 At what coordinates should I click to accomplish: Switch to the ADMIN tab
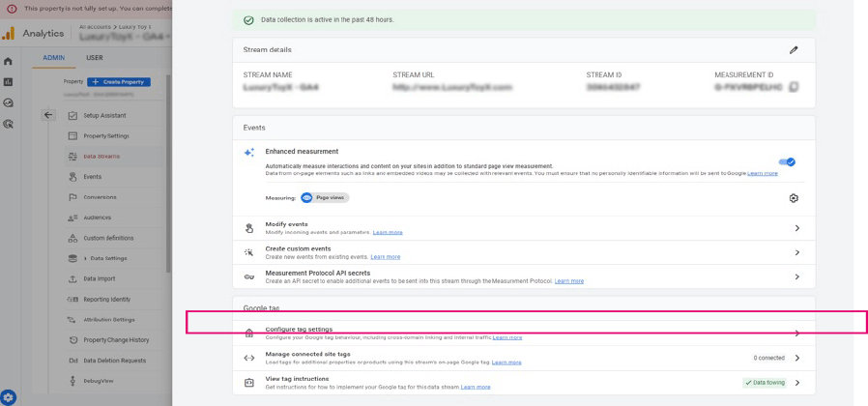coord(54,58)
